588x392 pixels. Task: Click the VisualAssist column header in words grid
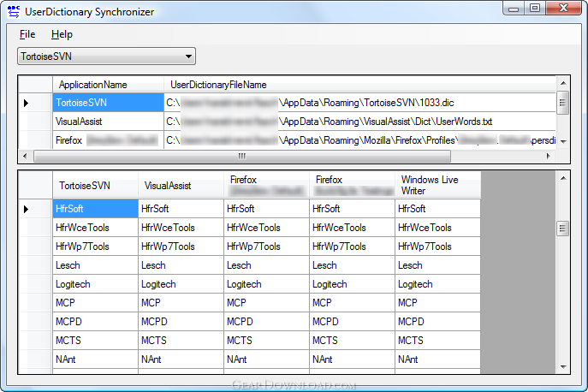click(181, 186)
